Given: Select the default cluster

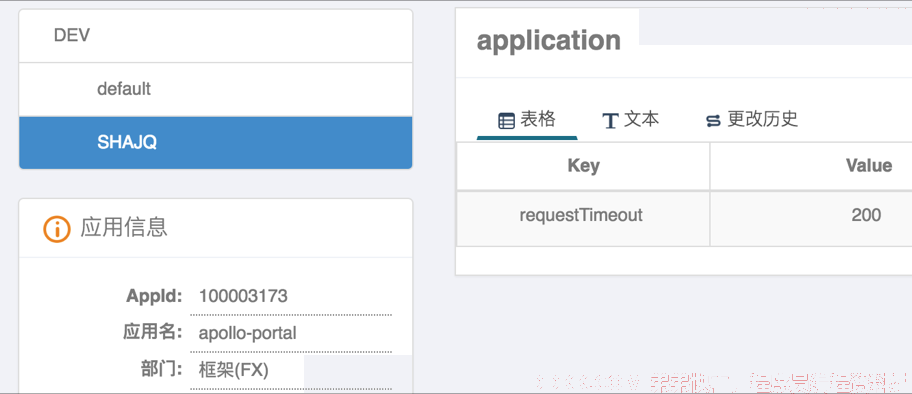Looking at the screenshot, I should coord(216,89).
